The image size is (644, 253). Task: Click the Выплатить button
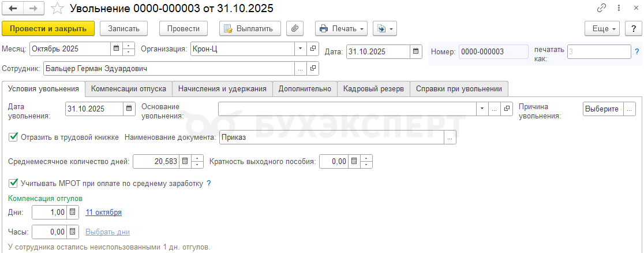tap(250, 29)
